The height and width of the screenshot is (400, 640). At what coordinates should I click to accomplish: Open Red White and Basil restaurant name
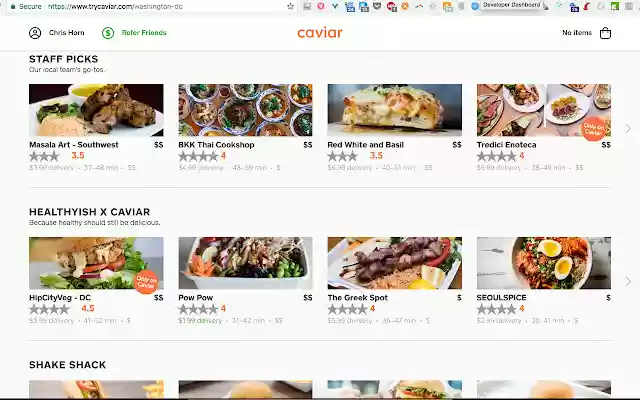(365, 144)
